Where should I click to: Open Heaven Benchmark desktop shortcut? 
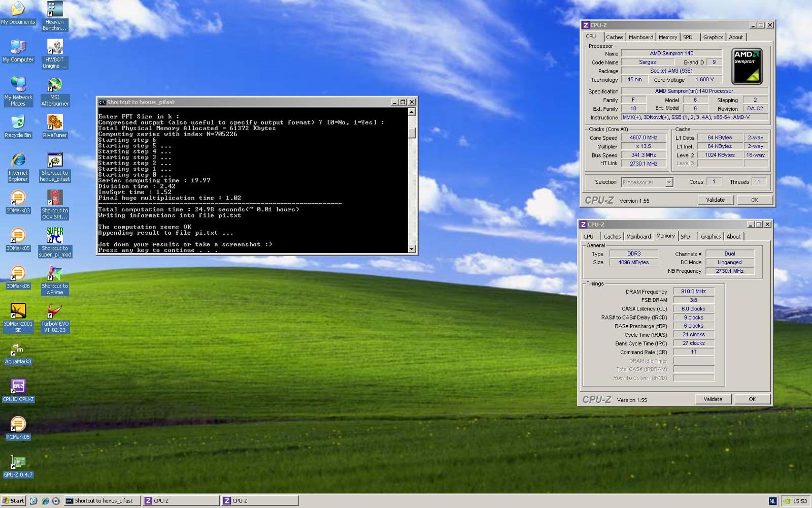pos(54,16)
